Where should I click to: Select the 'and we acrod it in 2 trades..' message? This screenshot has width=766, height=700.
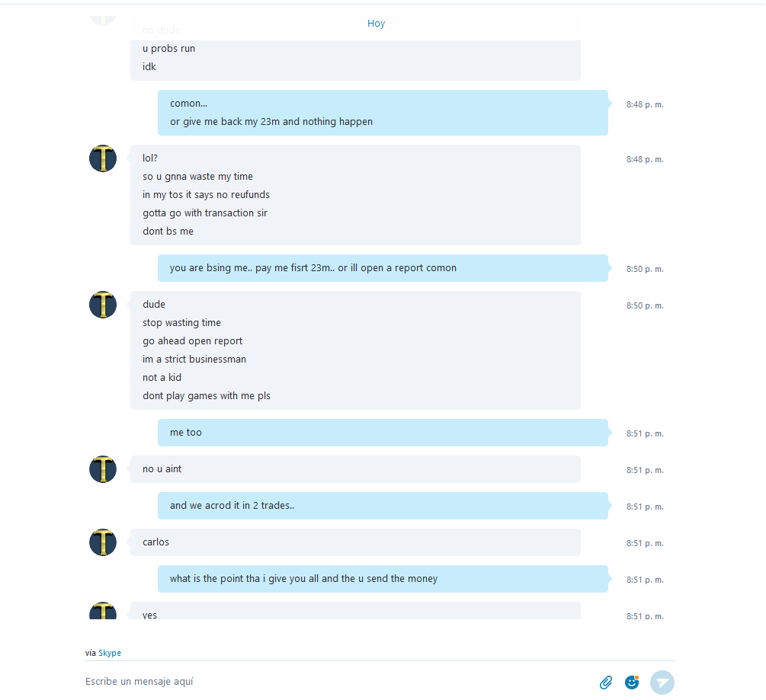click(x=383, y=506)
